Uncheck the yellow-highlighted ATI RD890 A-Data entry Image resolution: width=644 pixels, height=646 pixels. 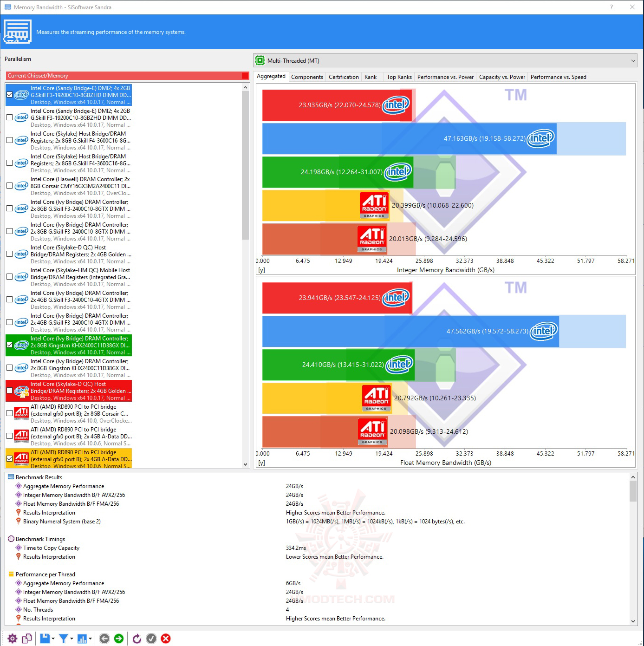pos(9,459)
